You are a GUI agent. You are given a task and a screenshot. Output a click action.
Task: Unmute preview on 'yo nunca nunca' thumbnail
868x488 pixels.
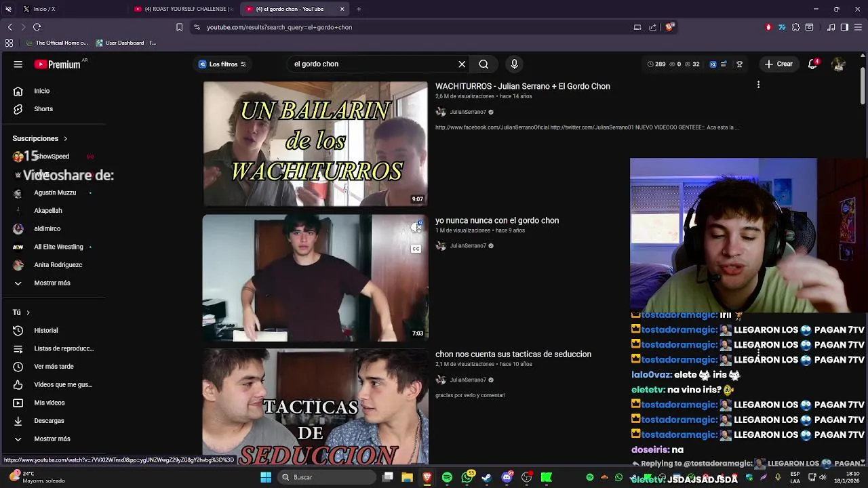pos(416,228)
